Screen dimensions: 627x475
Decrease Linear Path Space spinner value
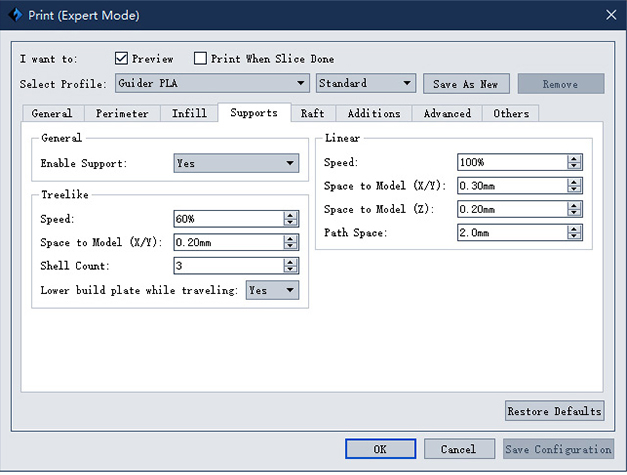(574, 236)
